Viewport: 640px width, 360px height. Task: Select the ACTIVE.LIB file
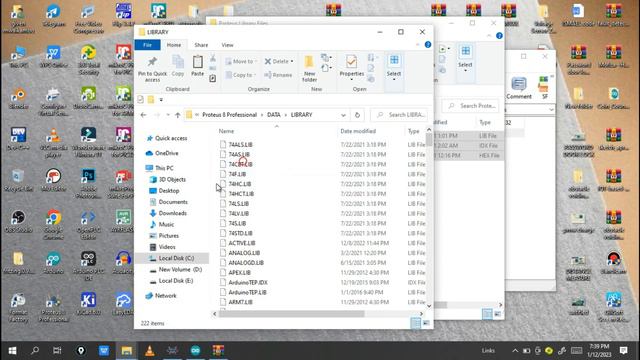(x=242, y=243)
